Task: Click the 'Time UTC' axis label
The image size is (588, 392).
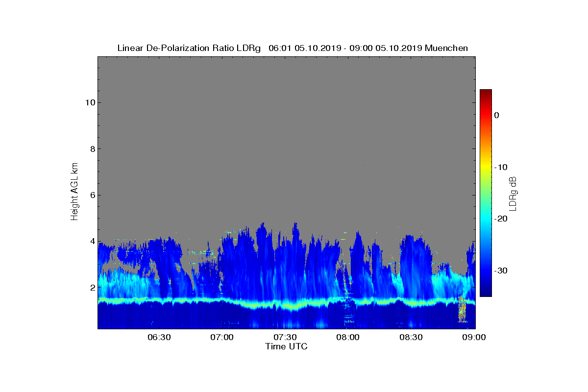Action: (x=287, y=346)
